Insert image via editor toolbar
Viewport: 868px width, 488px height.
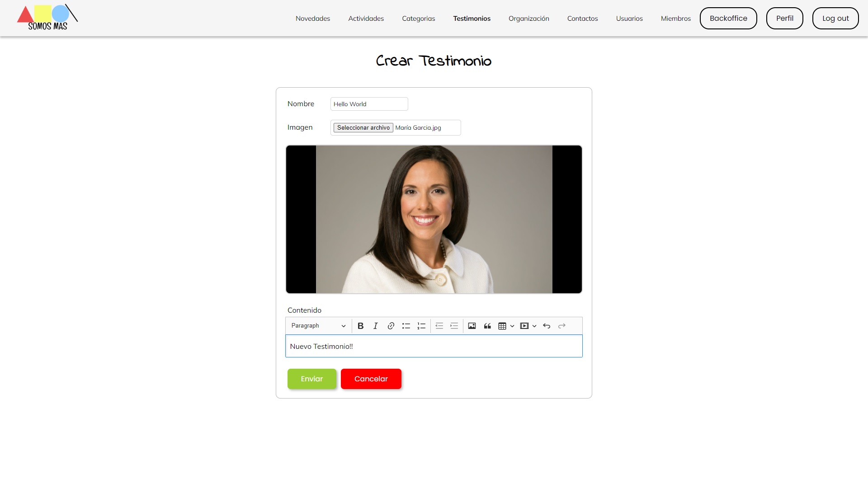(x=472, y=326)
